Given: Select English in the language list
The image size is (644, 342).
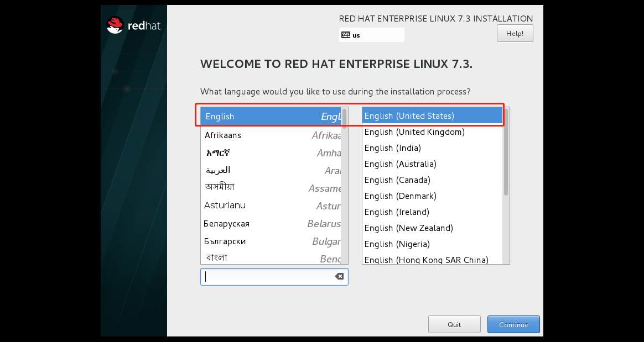Looking at the screenshot, I should (271, 117).
